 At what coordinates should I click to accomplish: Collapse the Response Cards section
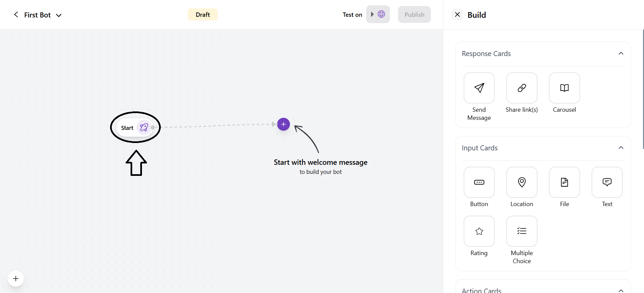tap(621, 53)
